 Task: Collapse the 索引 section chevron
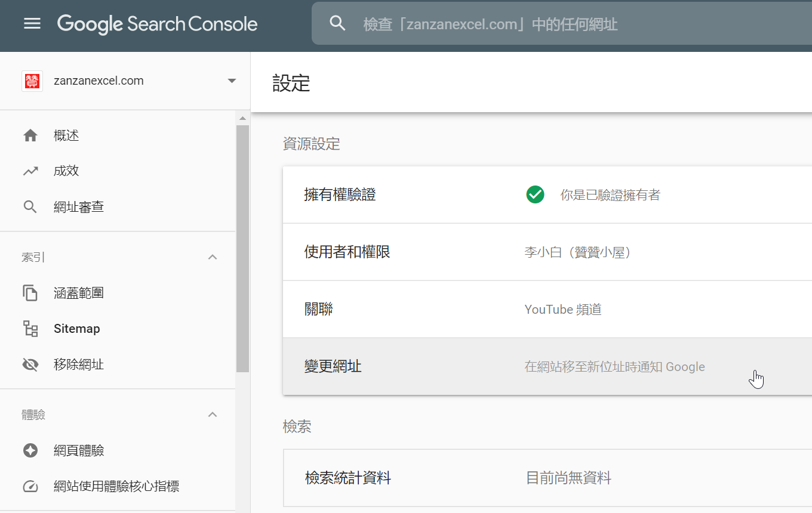point(213,257)
